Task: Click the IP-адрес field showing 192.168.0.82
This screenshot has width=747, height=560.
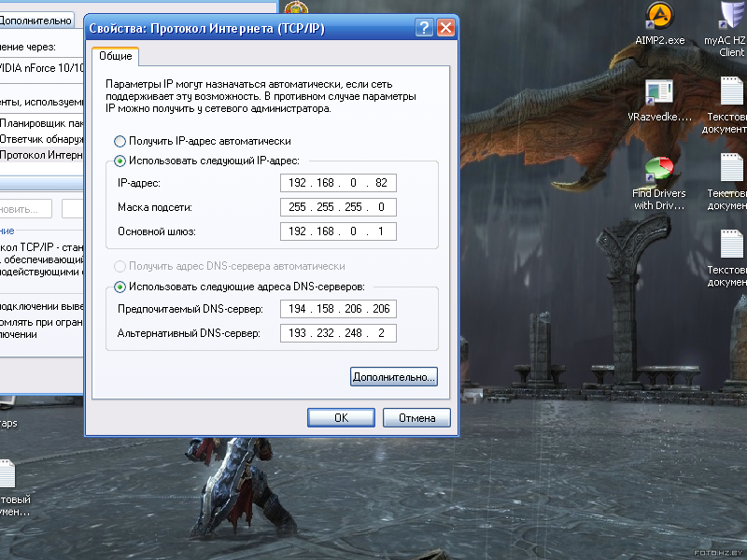Action: coord(338,183)
